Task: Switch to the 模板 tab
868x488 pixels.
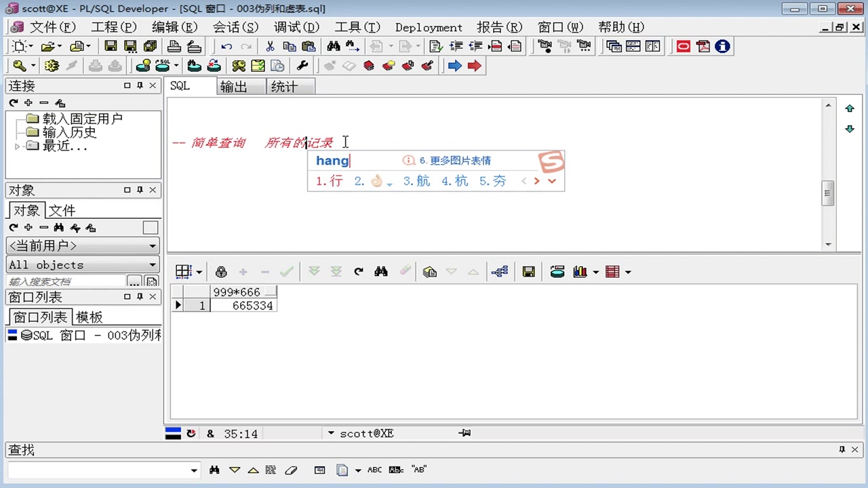Action: 89,317
